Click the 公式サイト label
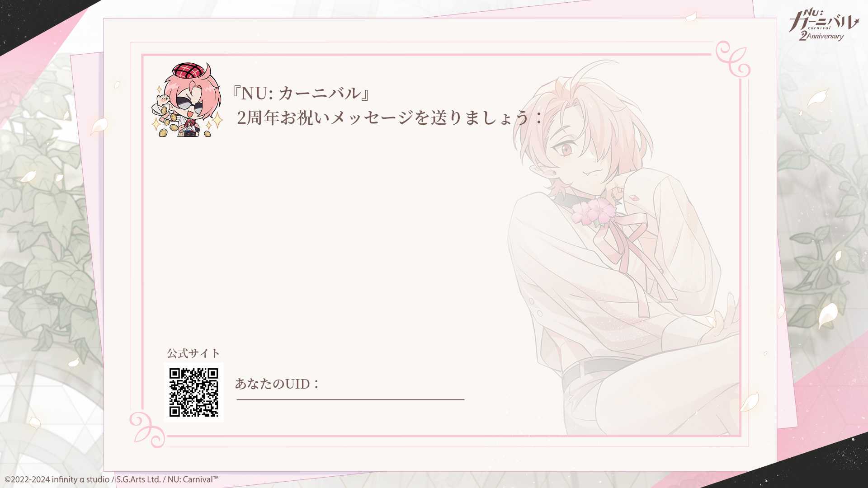This screenshot has width=868, height=488. pos(193,353)
